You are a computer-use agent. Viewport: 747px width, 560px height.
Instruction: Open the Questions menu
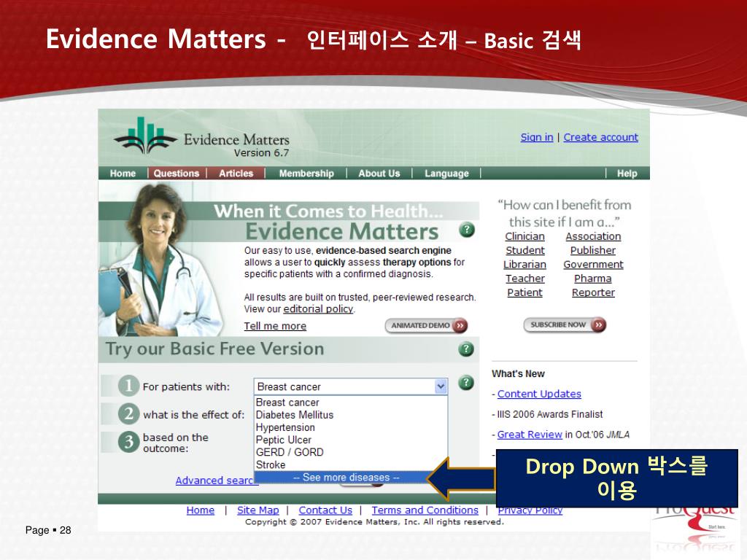click(177, 174)
